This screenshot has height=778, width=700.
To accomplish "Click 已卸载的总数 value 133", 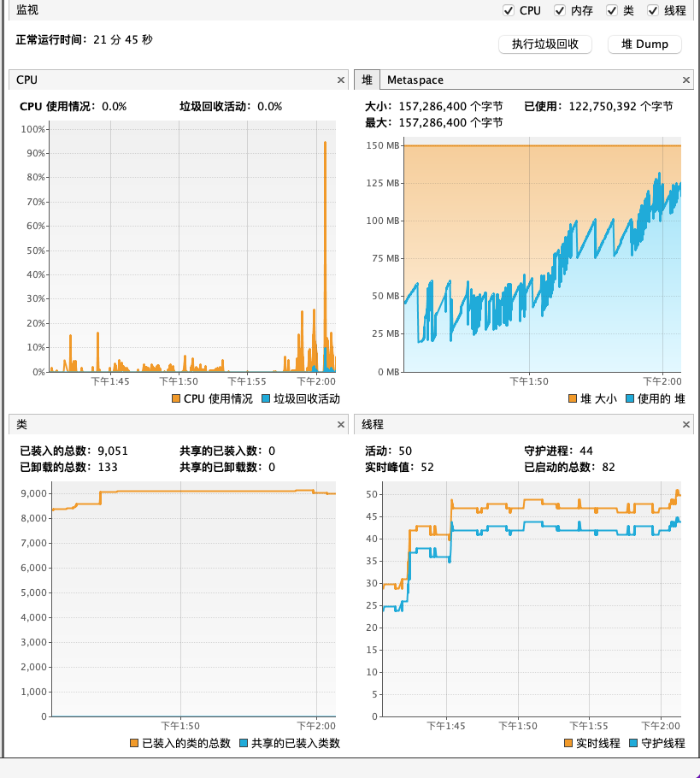I will pos(108,467).
